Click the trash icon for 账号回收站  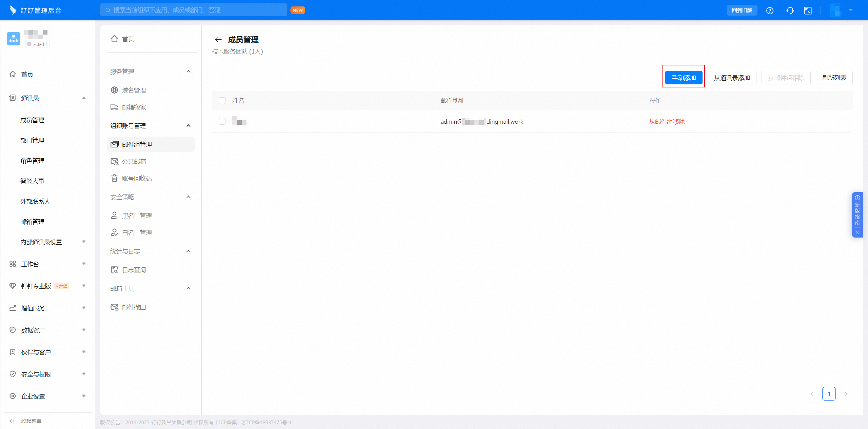click(x=114, y=178)
